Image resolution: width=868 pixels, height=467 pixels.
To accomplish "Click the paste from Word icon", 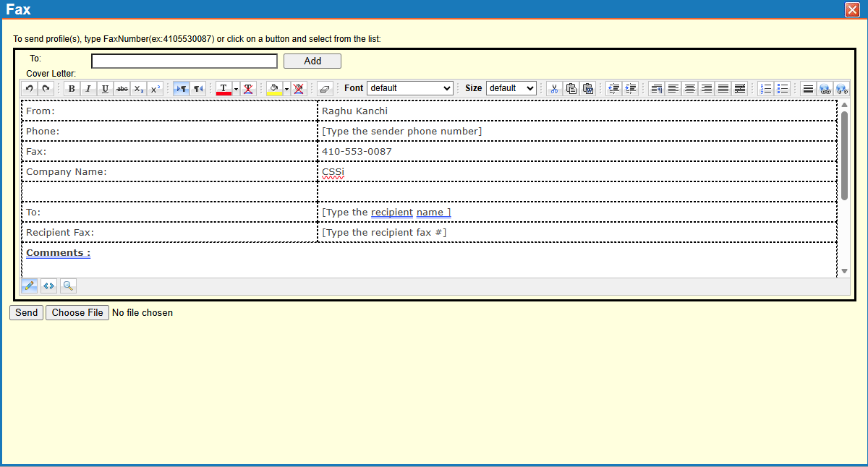I will tap(588, 88).
